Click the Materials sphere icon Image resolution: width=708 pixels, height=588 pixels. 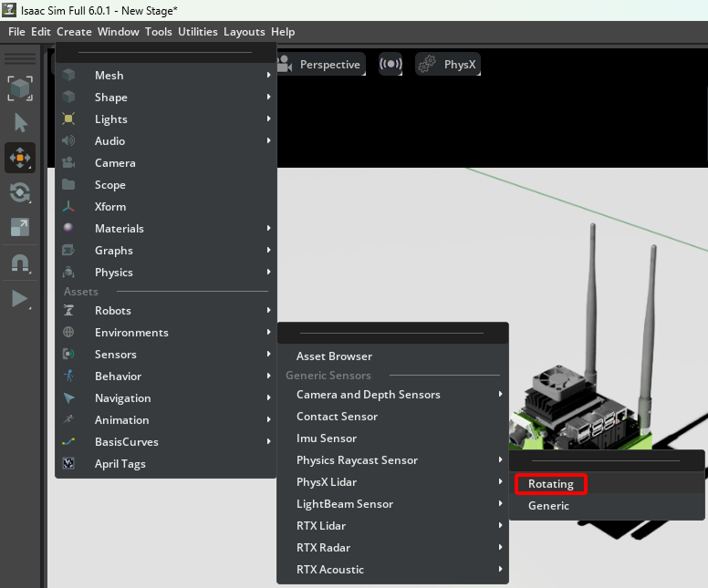point(68,228)
